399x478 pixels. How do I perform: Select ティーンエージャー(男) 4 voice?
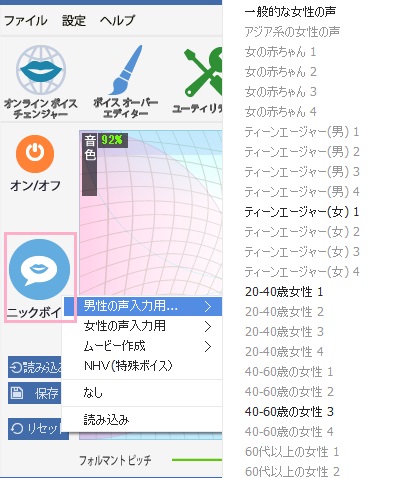(x=302, y=192)
